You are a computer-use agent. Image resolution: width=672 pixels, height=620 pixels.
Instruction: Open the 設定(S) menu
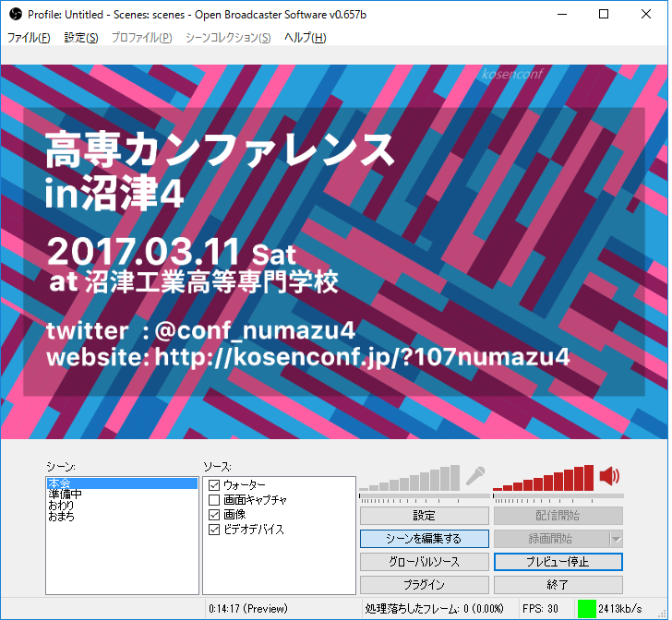point(81,38)
